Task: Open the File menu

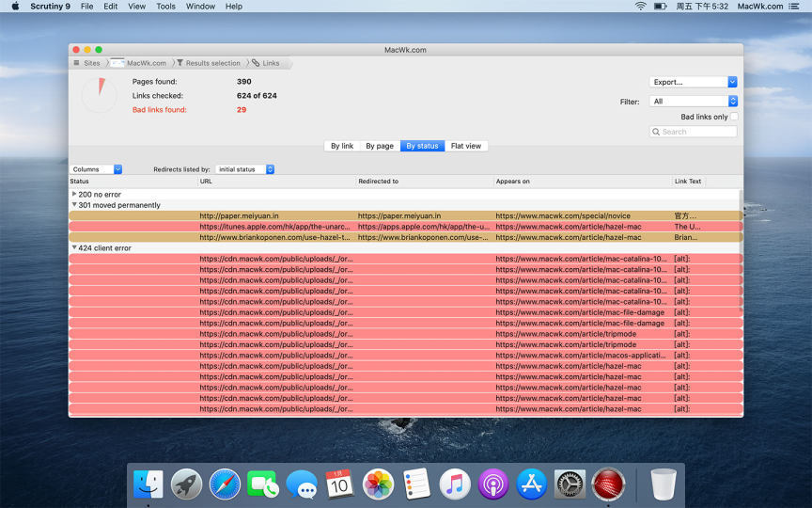Action: [87, 7]
